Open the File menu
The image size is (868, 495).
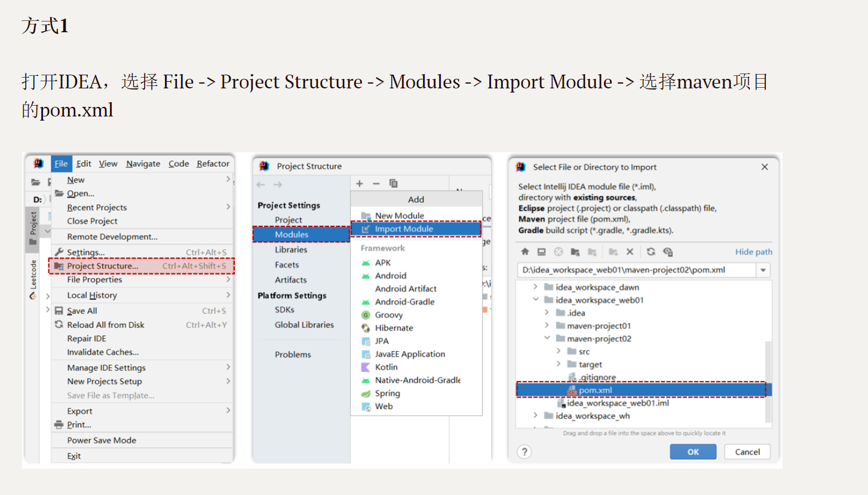pyautogui.click(x=61, y=164)
